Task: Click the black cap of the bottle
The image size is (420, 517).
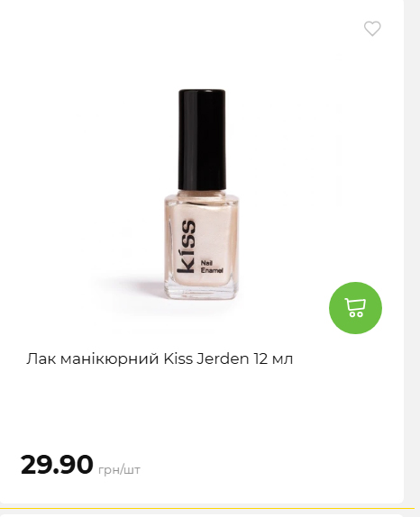Action: tap(202, 140)
